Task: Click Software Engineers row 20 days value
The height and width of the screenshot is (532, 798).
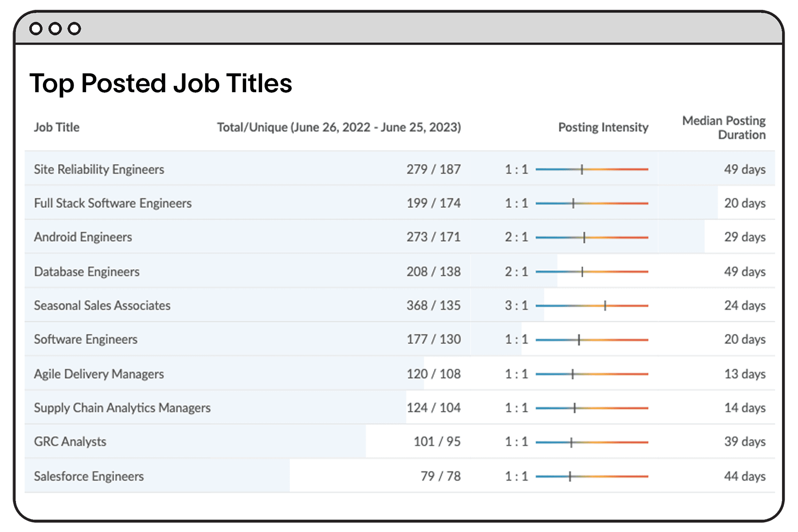Action: [x=745, y=340]
